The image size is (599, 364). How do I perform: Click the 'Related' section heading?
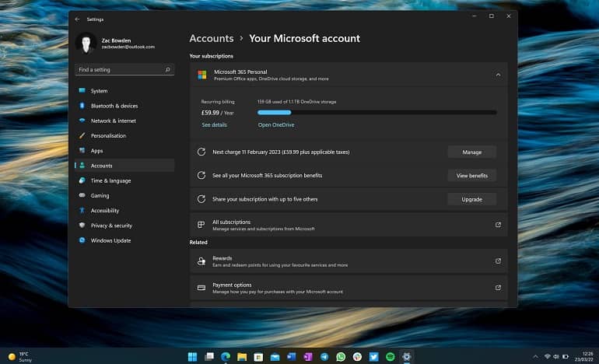pyautogui.click(x=198, y=242)
